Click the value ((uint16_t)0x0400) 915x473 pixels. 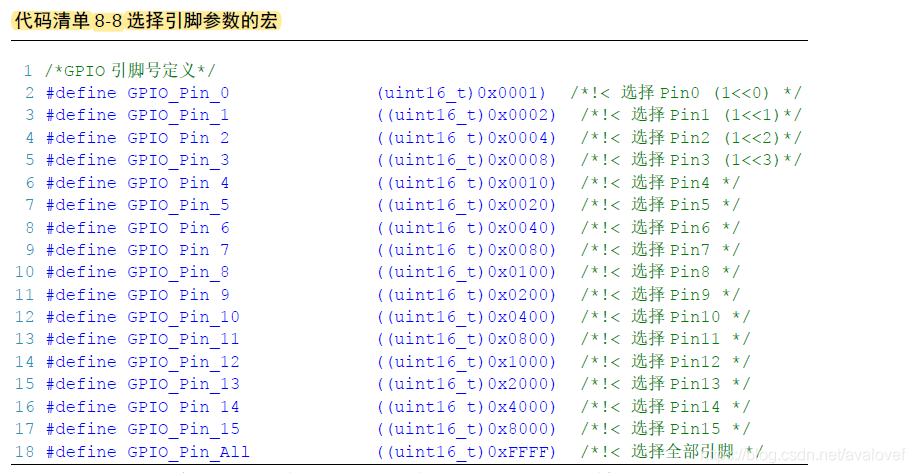click(x=467, y=317)
